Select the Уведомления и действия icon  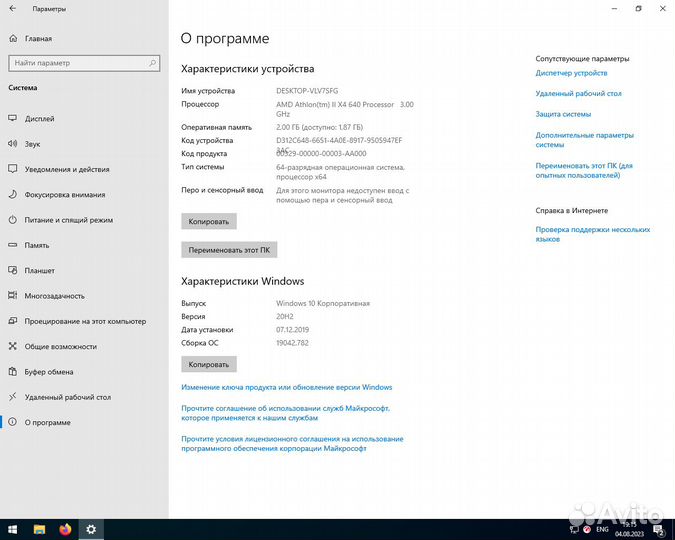[x=13, y=169]
